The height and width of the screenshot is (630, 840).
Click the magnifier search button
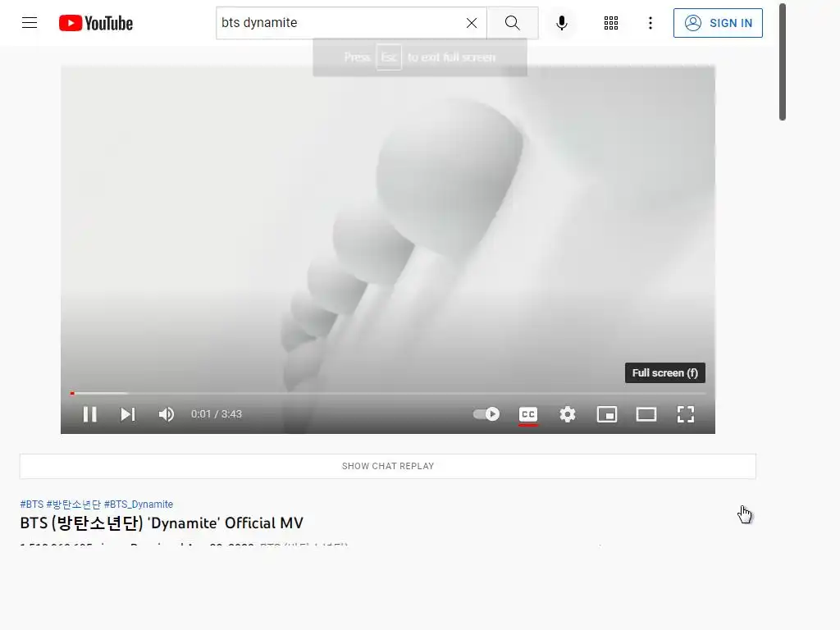(513, 23)
